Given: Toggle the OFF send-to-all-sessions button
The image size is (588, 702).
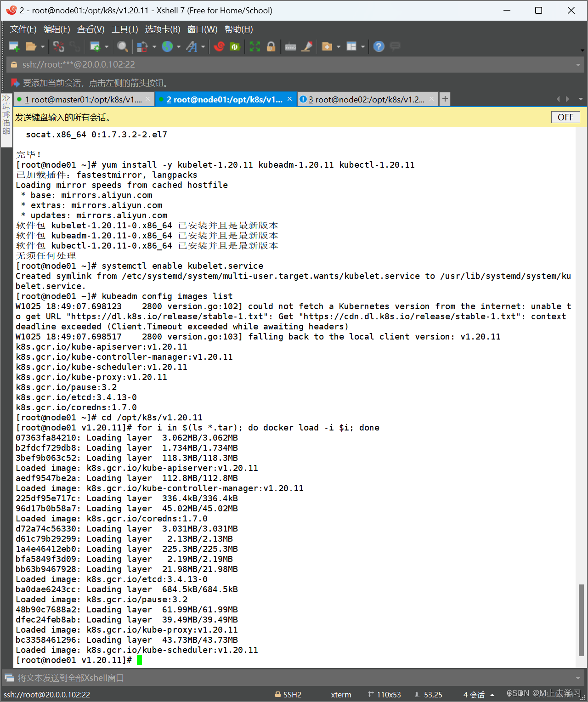Looking at the screenshot, I should tap(565, 117).
